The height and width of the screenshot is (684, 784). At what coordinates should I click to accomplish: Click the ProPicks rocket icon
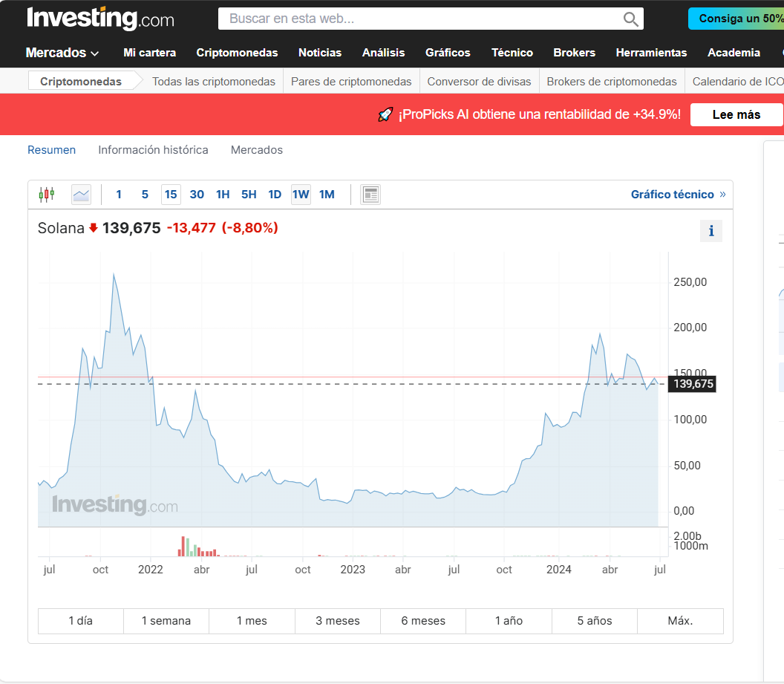pyautogui.click(x=385, y=114)
